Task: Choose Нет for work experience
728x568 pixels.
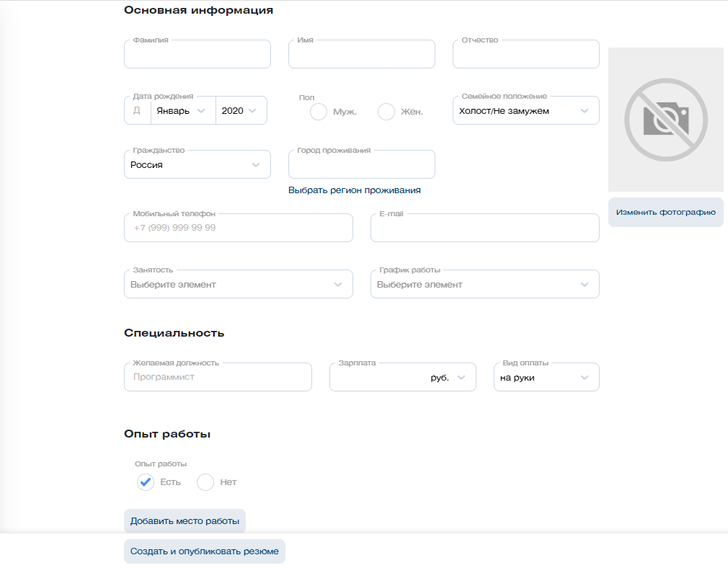Action: 205,482
